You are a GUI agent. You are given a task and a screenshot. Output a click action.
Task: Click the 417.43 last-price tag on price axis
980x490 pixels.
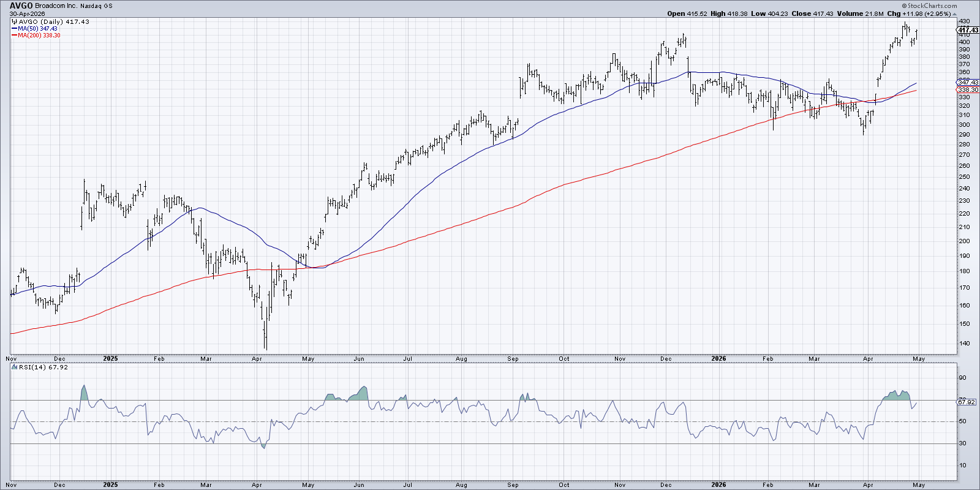(968, 30)
